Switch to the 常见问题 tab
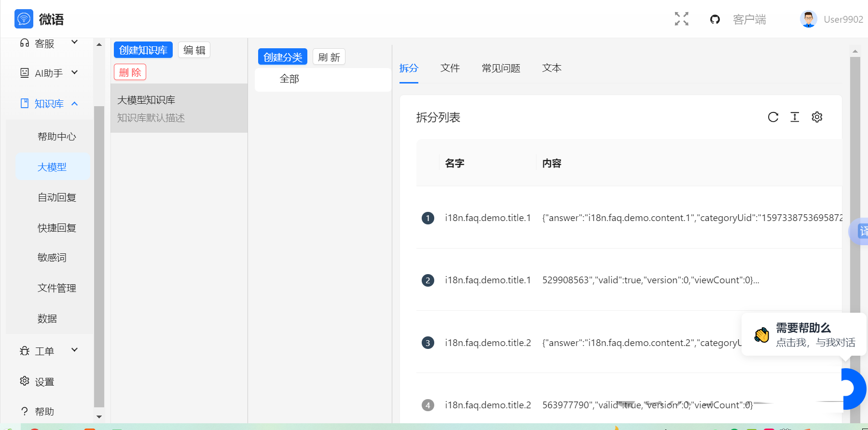Screen dimensions: 868x430 [x=501, y=68]
